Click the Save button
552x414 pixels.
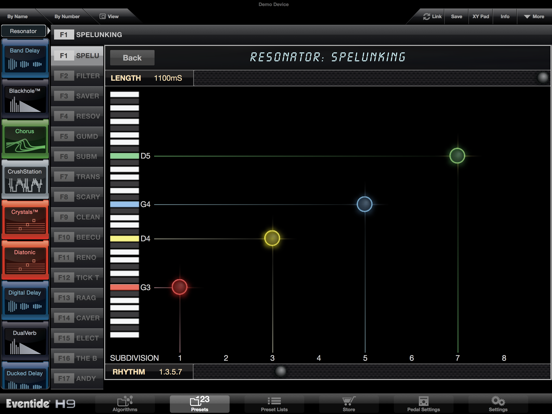click(456, 17)
